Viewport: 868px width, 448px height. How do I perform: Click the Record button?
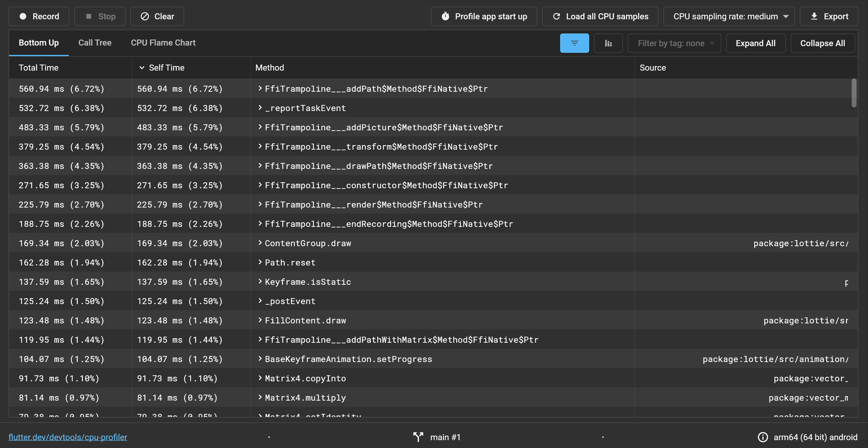coord(39,16)
